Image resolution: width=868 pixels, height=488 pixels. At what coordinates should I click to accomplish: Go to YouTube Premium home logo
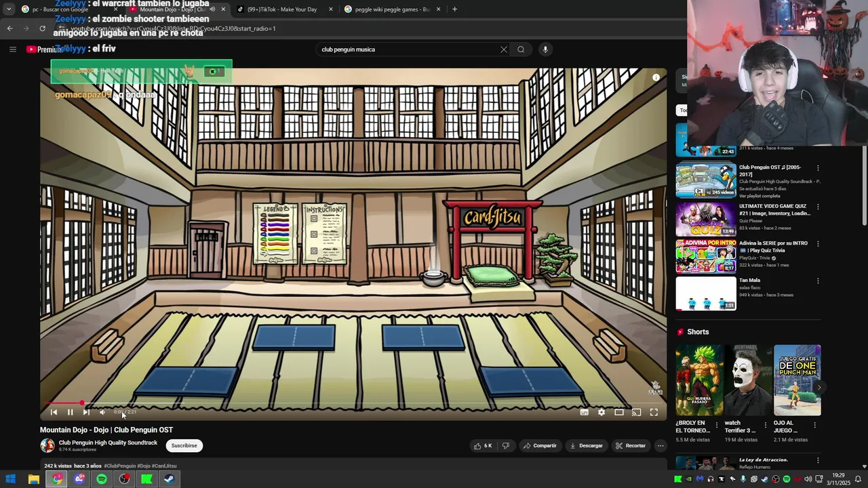click(x=44, y=49)
